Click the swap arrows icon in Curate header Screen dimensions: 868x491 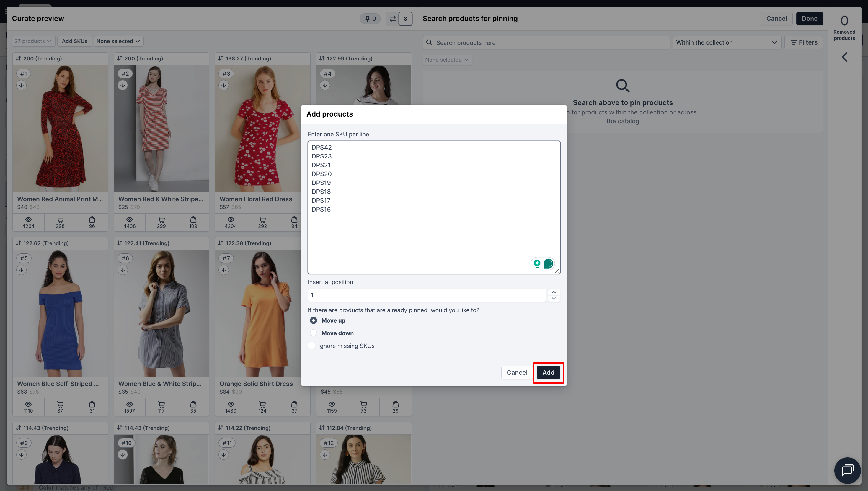click(392, 19)
